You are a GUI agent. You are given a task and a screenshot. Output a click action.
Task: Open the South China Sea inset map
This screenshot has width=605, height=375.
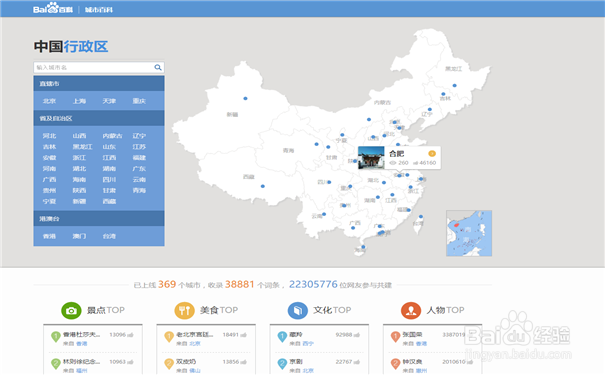tap(469, 233)
